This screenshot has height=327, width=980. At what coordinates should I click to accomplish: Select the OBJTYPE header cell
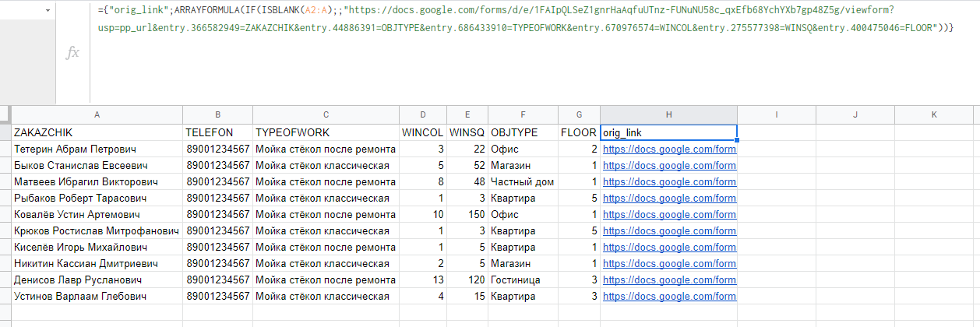coord(523,132)
